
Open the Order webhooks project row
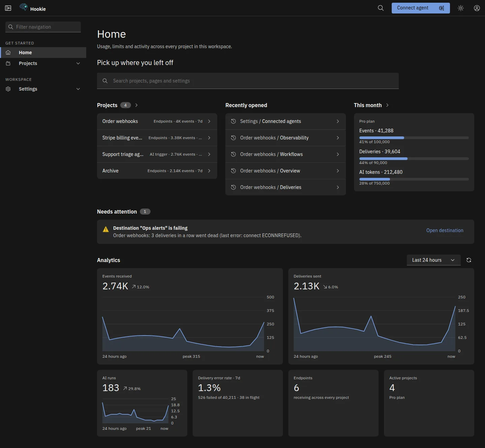coord(157,121)
